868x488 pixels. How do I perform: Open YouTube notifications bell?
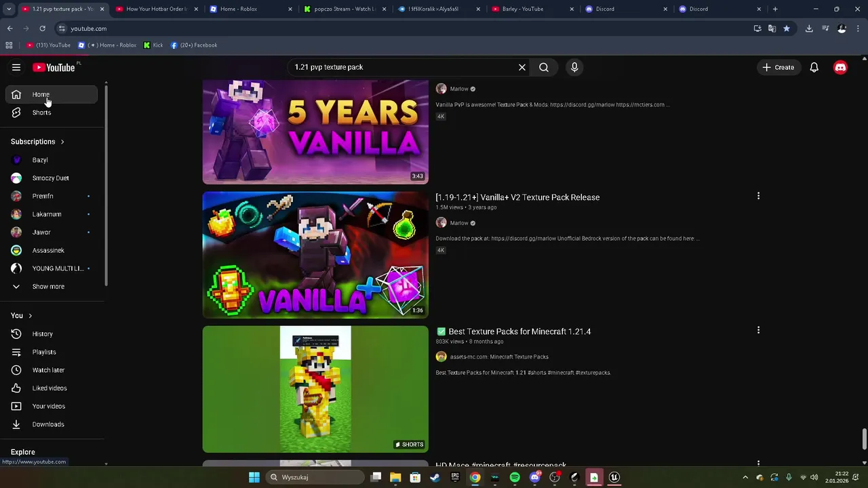tap(814, 67)
